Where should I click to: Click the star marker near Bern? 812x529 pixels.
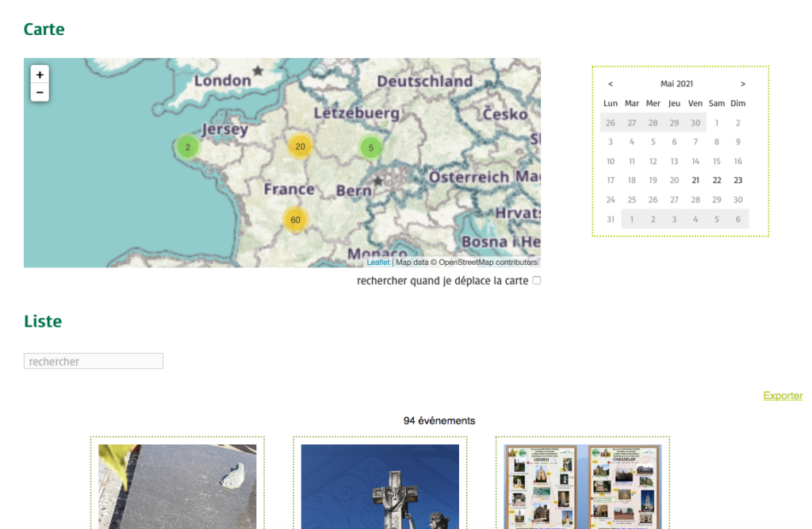[378, 182]
